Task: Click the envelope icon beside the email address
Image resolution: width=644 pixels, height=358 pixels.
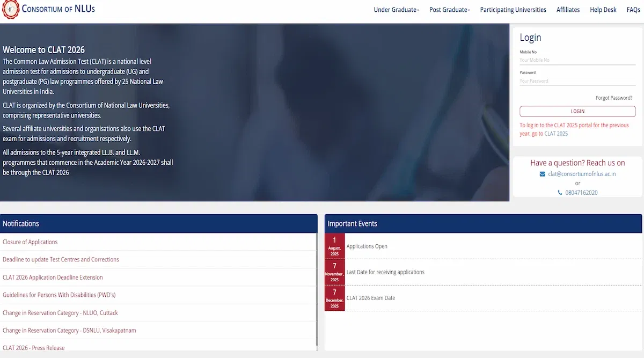Action: click(x=542, y=174)
